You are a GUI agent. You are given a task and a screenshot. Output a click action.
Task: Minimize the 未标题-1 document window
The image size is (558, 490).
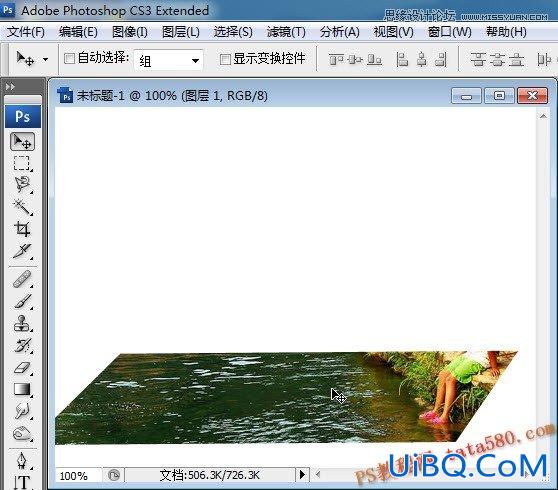(x=466, y=96)
